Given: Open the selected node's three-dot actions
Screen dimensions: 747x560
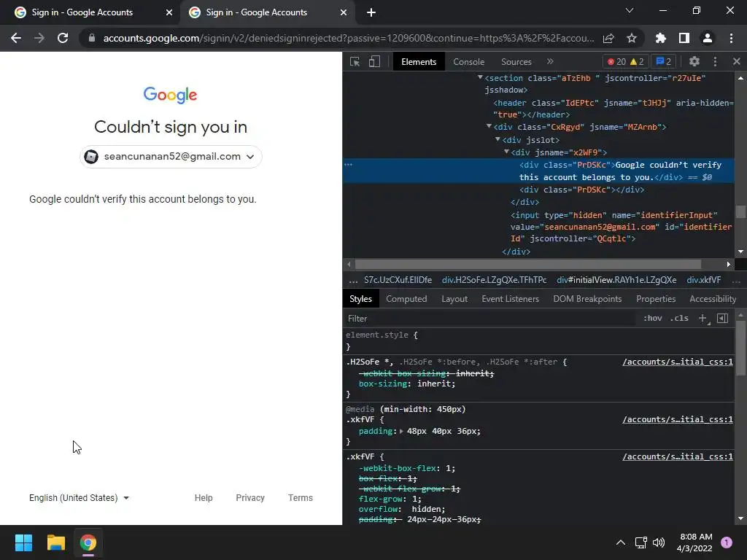Looking at the screenshot, I should 348,165.
